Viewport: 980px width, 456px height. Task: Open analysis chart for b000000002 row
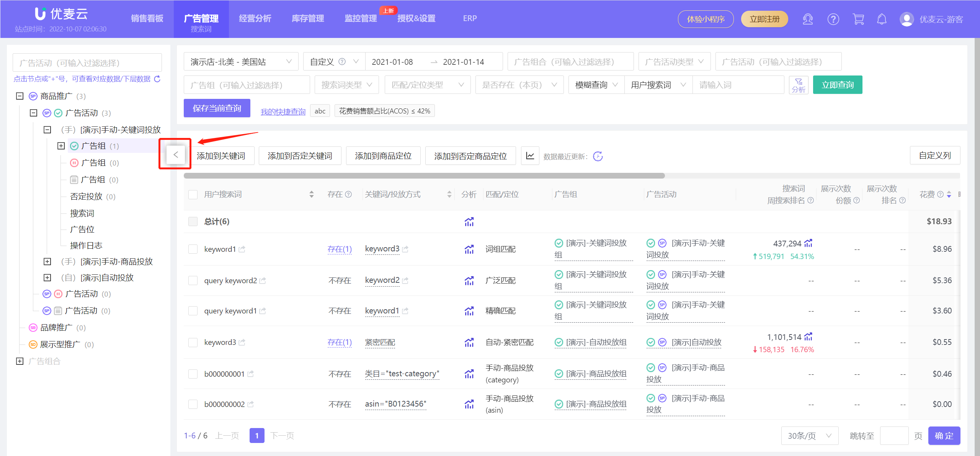click(x=469, y=404)
